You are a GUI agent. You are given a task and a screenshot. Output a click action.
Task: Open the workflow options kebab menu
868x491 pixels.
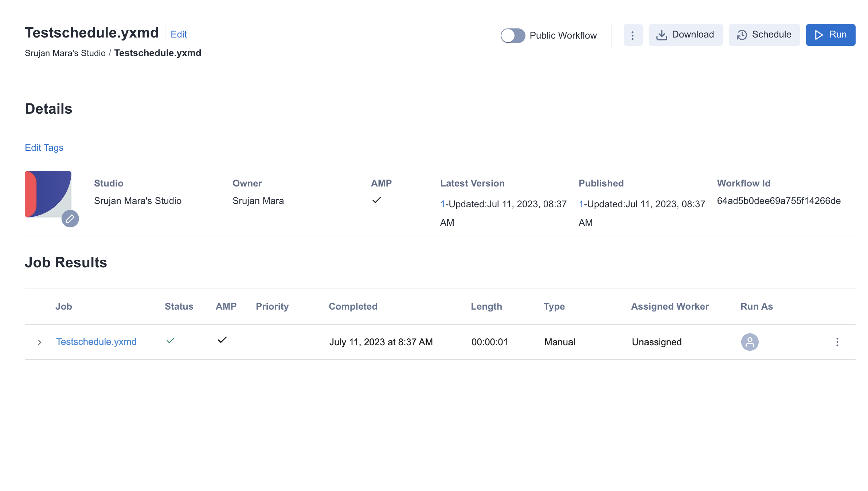[633, 35]
